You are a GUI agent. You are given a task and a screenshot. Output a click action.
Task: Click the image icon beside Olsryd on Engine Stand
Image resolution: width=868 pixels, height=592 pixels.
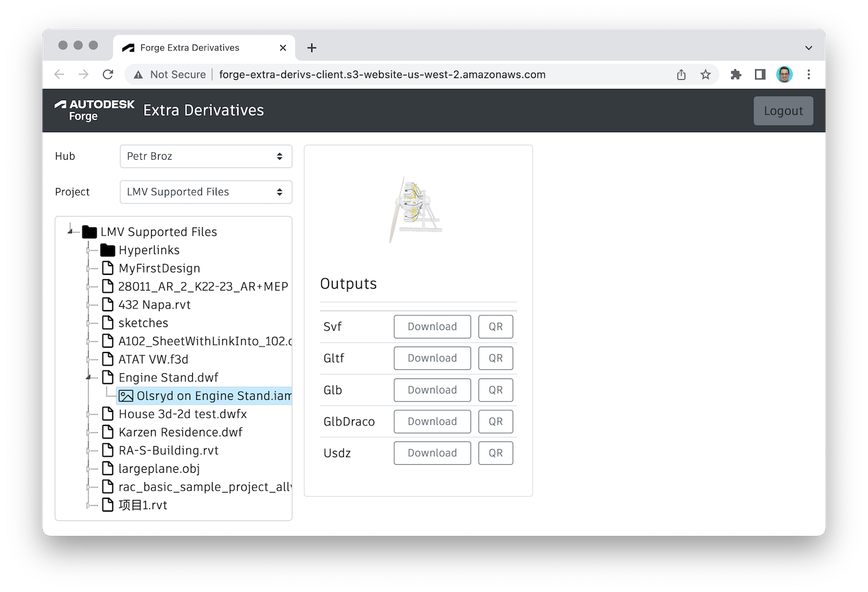pos(126,396)
